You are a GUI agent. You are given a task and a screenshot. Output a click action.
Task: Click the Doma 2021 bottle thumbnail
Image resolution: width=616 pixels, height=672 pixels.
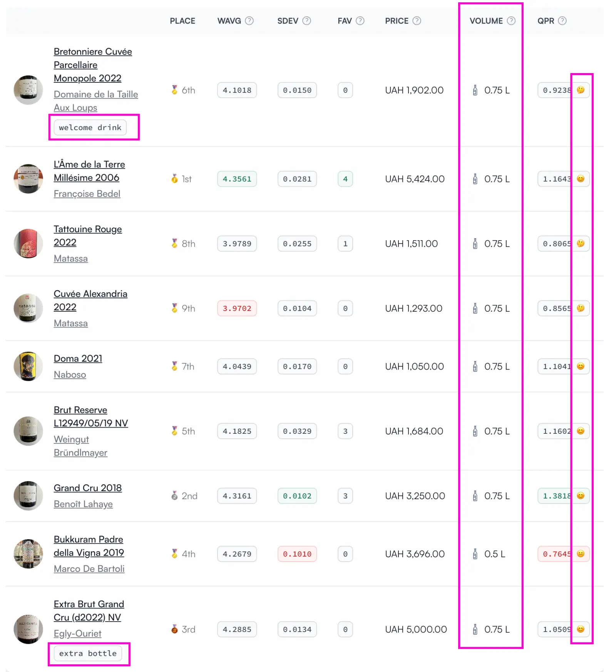click(28, 366)
